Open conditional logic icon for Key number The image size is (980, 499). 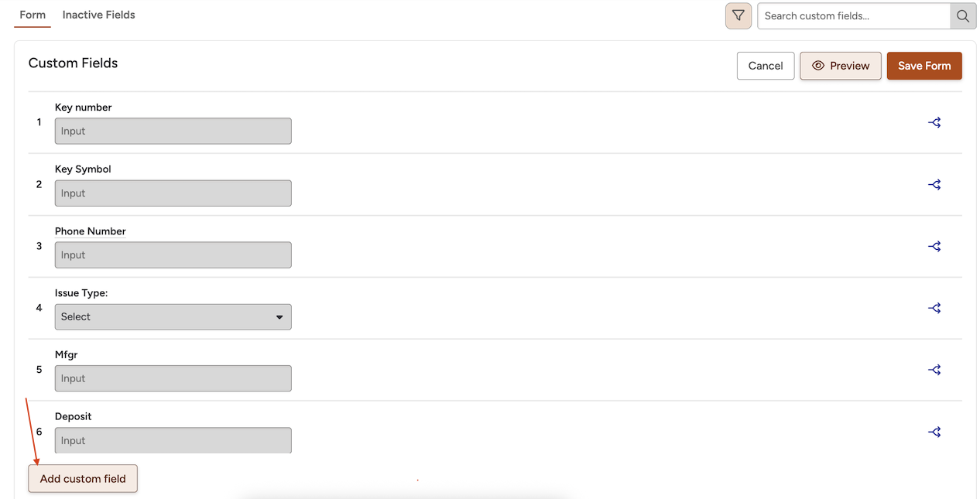(934, 122)
